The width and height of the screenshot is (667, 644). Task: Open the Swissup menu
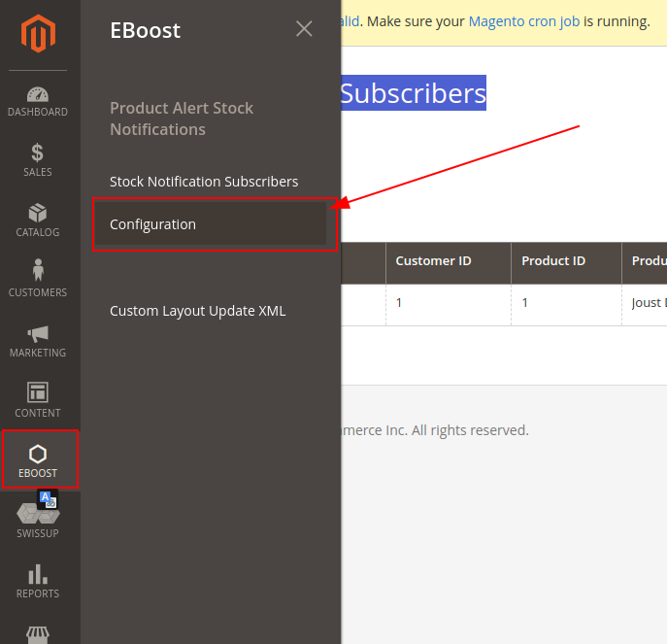tap(39, 522)
